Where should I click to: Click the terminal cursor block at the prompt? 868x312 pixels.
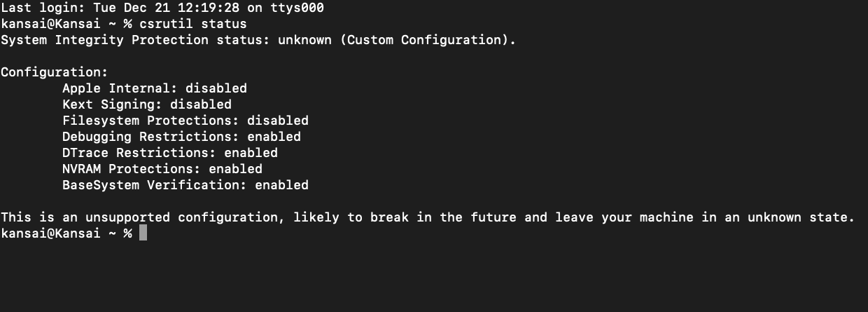[x=143, y=233]
